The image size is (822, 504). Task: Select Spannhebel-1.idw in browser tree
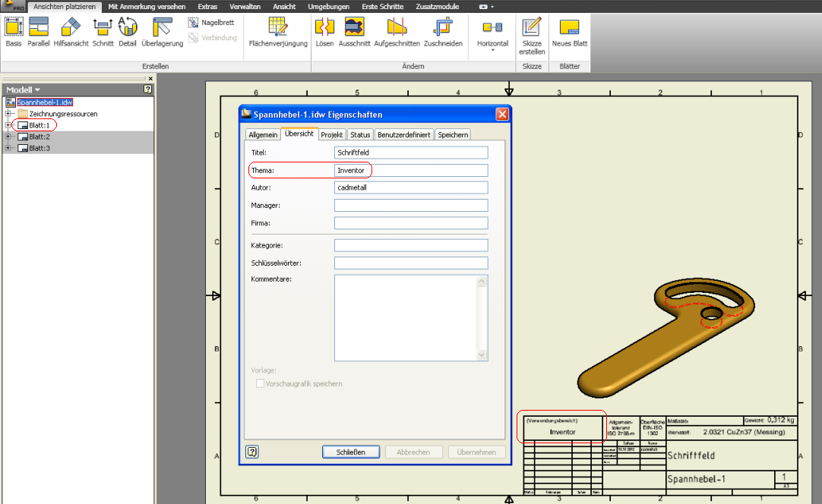click(45, 102)
